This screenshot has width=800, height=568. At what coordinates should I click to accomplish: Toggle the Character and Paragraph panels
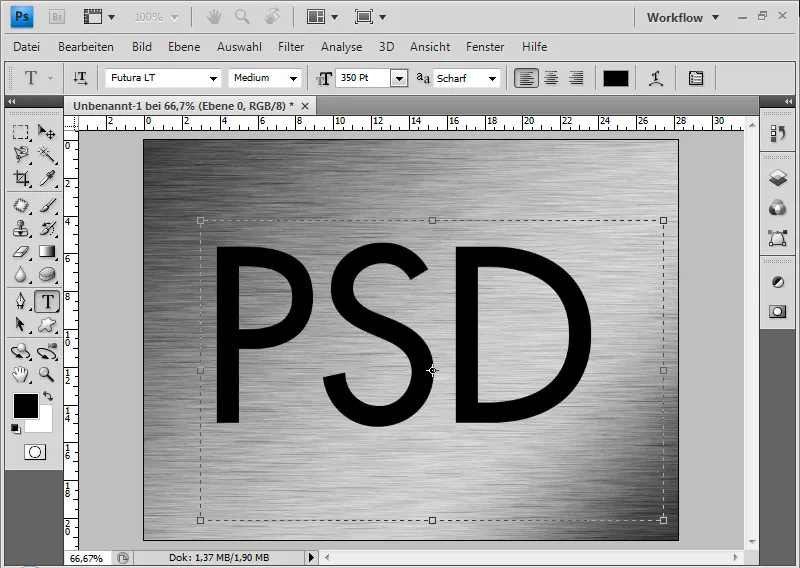click(x=696, y=78)
